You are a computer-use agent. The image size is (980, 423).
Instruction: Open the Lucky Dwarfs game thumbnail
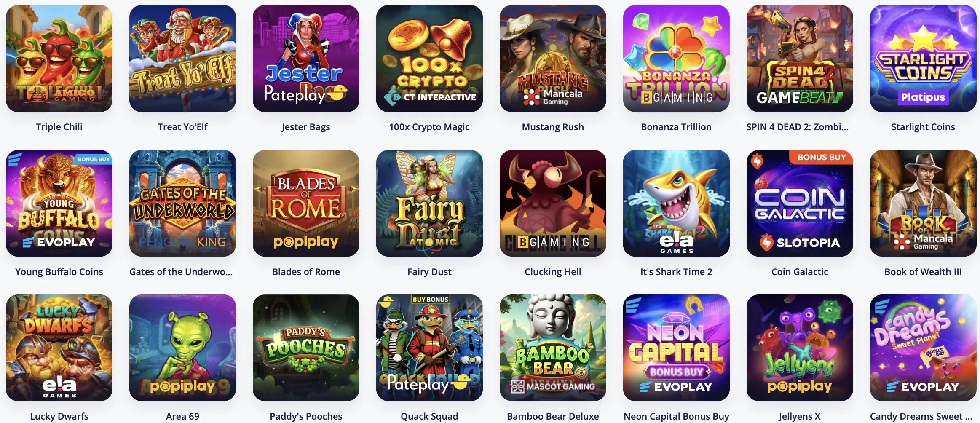click(x=59, y=348)
